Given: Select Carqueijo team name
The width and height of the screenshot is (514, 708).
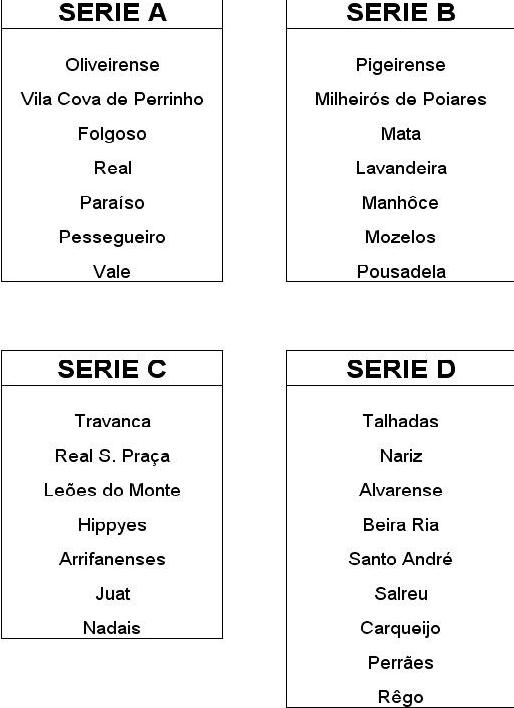Looking at the screenshot, I should pyautogui.click(x=400, y=629).
